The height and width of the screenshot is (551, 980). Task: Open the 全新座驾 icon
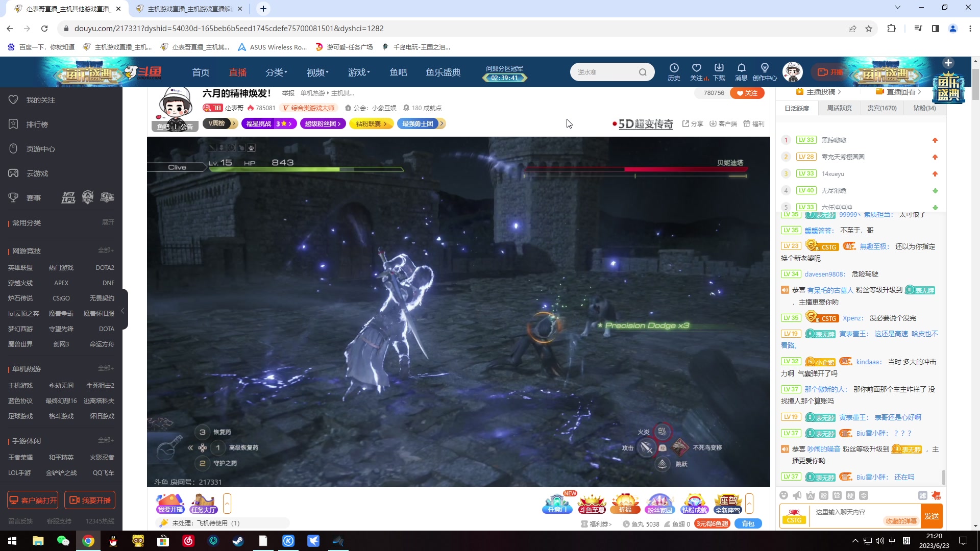point(728,504)
